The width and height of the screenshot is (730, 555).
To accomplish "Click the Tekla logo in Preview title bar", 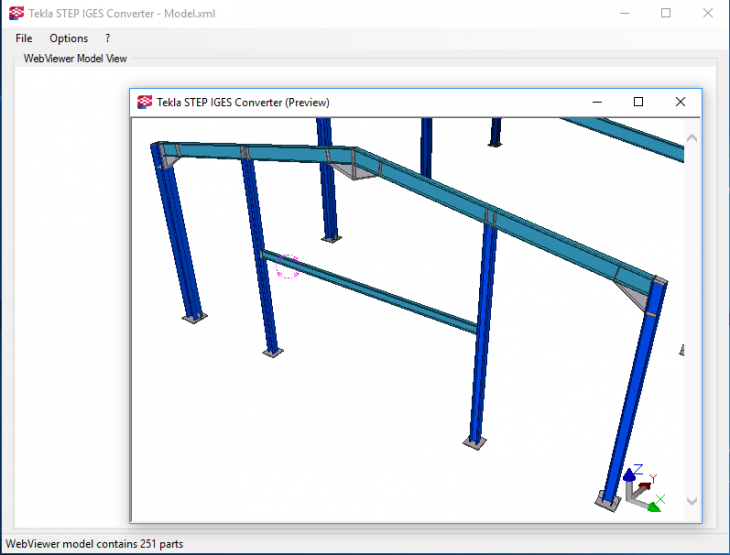I will (x=145, y=102).
